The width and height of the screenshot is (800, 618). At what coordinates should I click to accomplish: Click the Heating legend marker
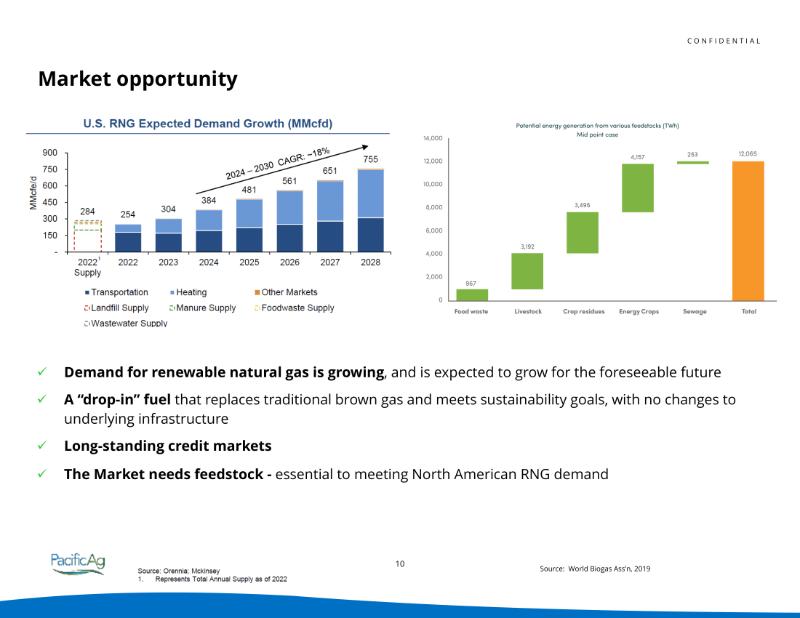pos(173,292)
